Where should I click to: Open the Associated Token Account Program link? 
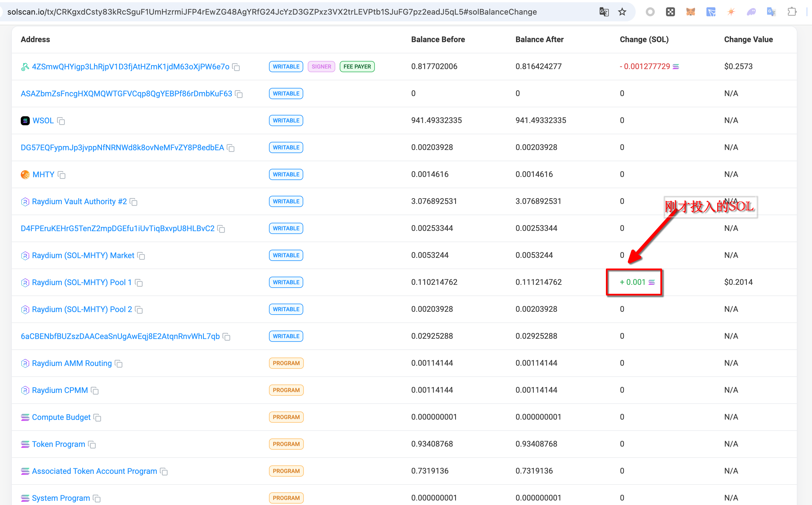coord(94,471)
